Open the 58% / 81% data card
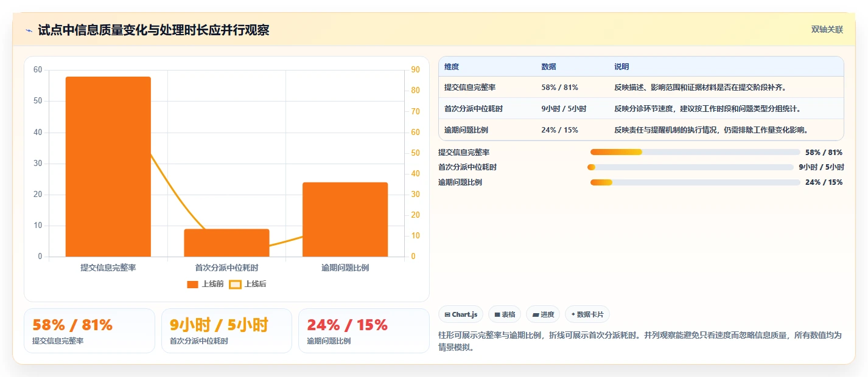 pos(89,331)
